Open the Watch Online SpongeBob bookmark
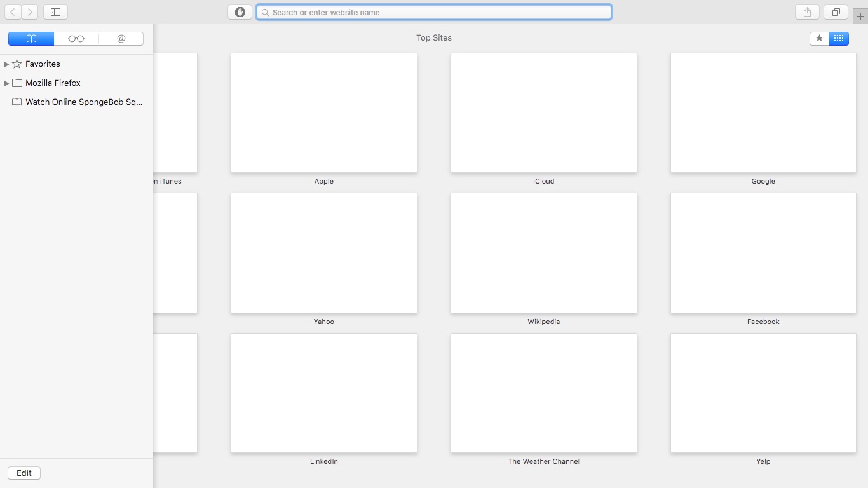 [76, 102]
